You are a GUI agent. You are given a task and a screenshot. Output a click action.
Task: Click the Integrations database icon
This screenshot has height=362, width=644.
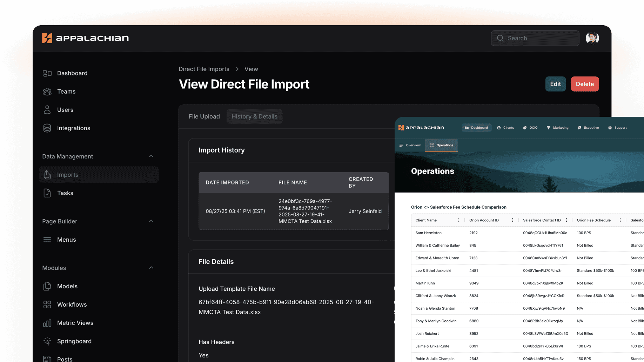coord(47,128)
